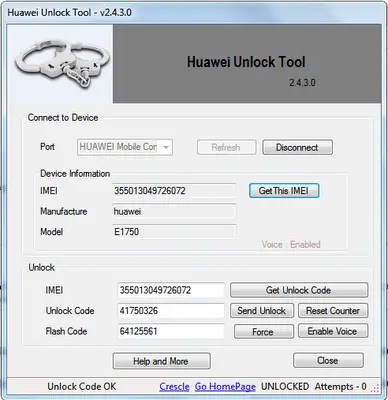This screenshot has width=388, height=400.
Task: Click the Flash Code field 64125561
Action: pos(171,331)
